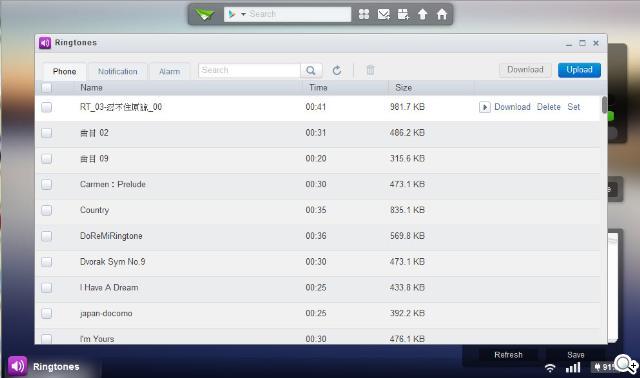Click the 00:31 time of 曲目 02
Screen dimensions: 640x378
pyautogui.click(x=316, y=133)
